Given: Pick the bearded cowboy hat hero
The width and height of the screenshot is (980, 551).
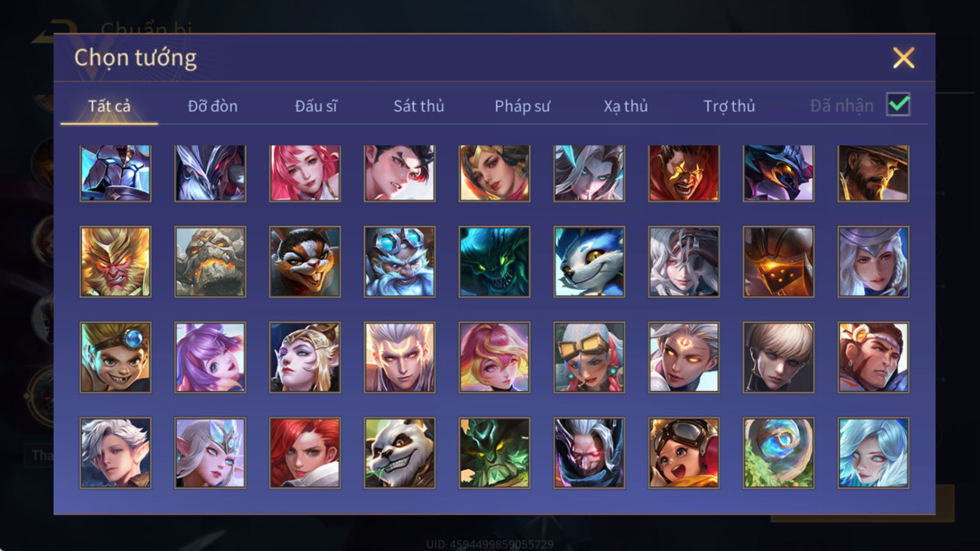Looking at the screenshot, I should point(873,173).
